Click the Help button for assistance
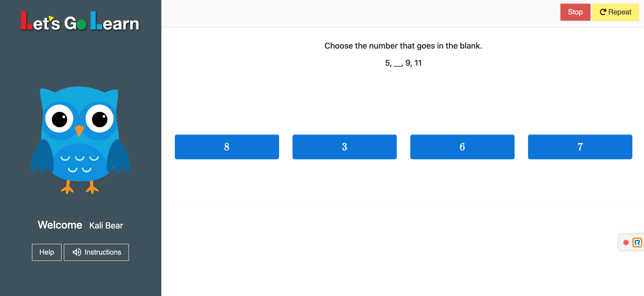 [x=47, y=252]
